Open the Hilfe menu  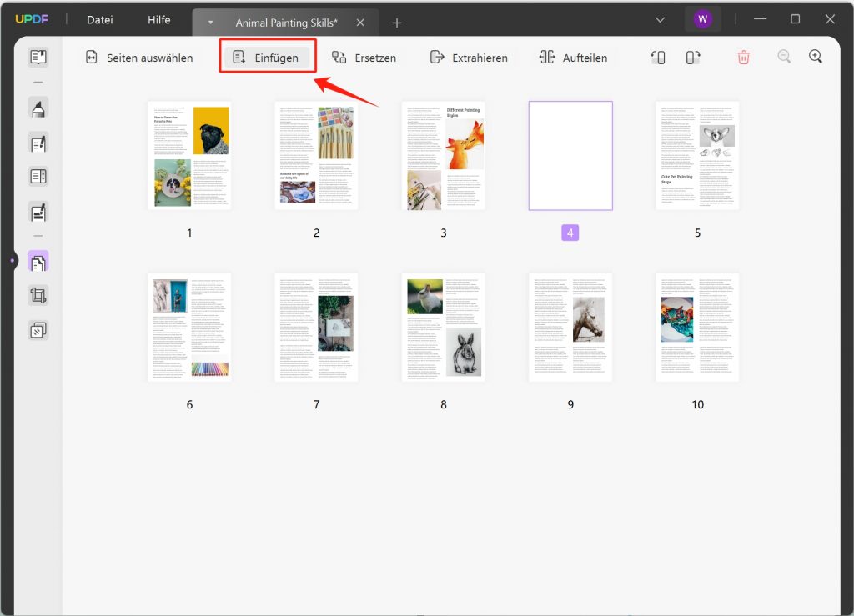(x=159, y=20)
